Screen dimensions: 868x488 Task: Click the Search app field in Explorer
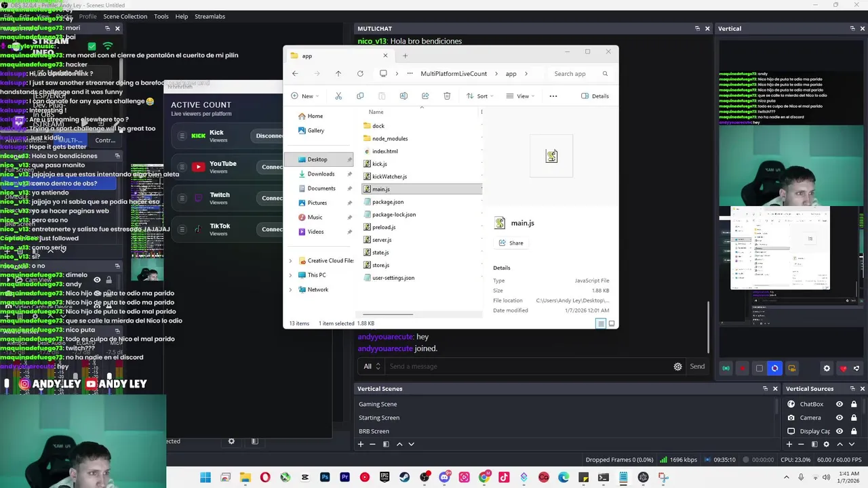click(x=581, y=73)
